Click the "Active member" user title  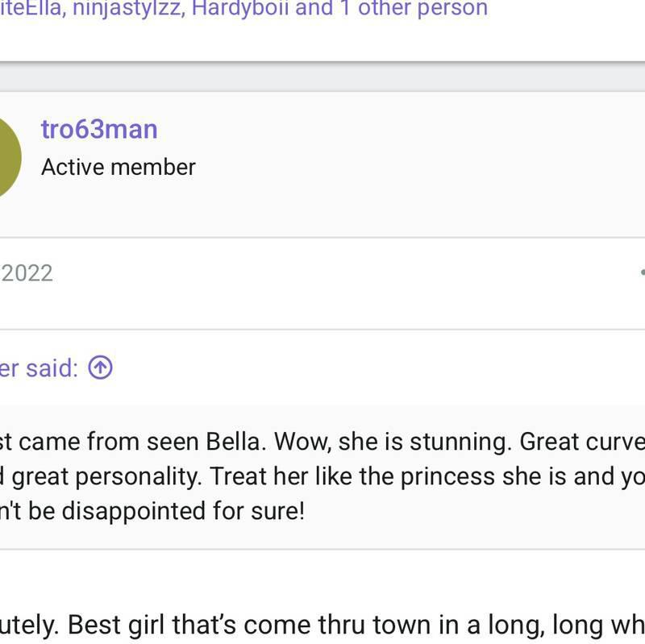pyautogui.click(x=119, y=167)
